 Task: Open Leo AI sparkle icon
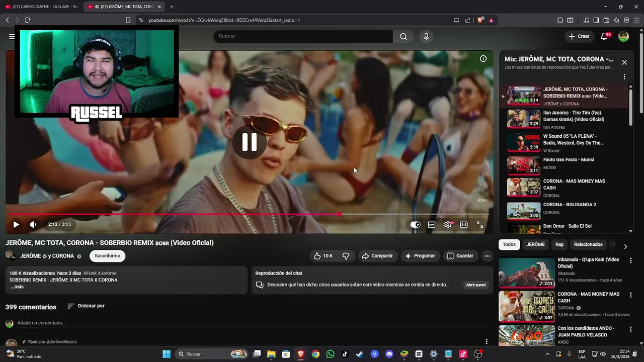pyautogui.click(x=616, y=20)
